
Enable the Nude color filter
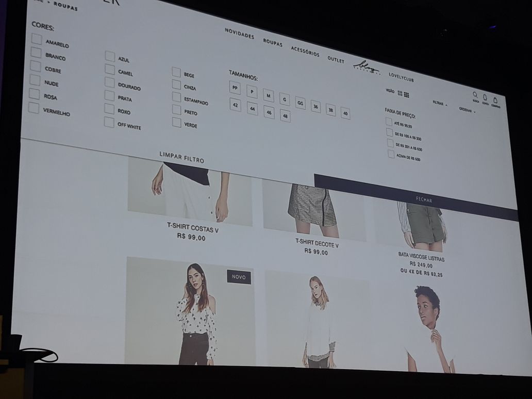pyautogui.click(x=35, y=80)
